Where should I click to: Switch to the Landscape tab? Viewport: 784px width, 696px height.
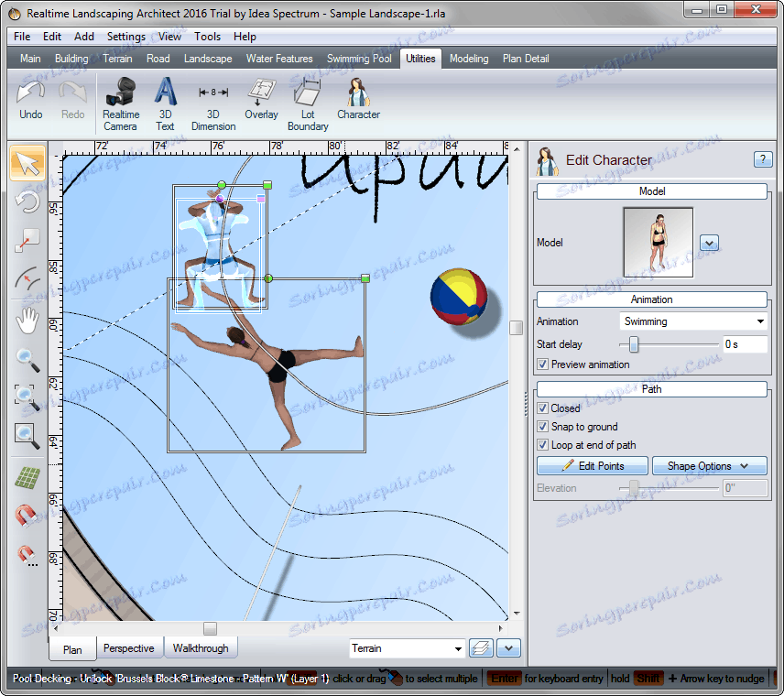208,59
